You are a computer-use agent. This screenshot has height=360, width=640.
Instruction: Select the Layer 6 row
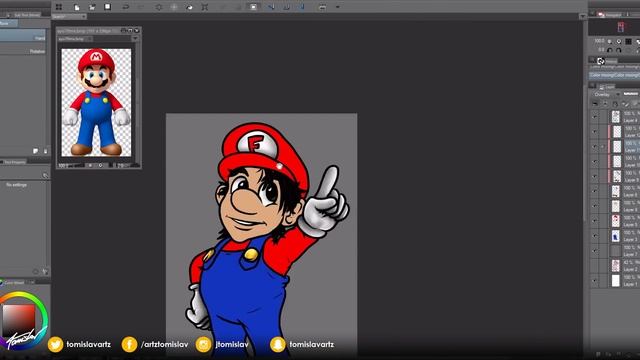click(x=616, y=206)
